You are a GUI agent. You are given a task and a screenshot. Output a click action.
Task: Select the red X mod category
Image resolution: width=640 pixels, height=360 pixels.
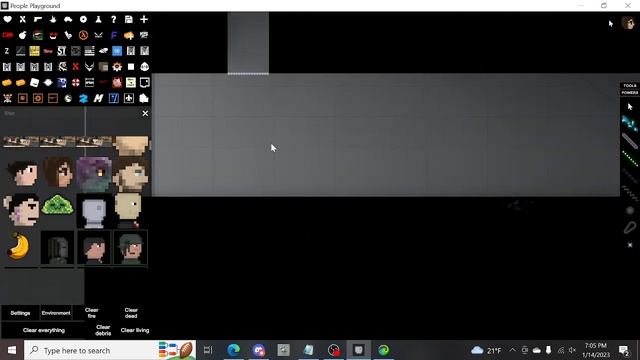point(76,67)
